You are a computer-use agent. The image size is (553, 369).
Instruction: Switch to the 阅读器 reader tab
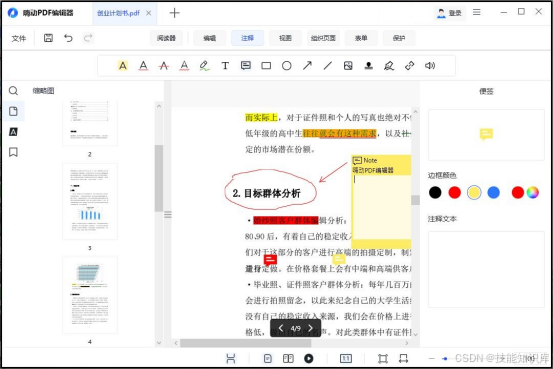(x=166, y=38)
